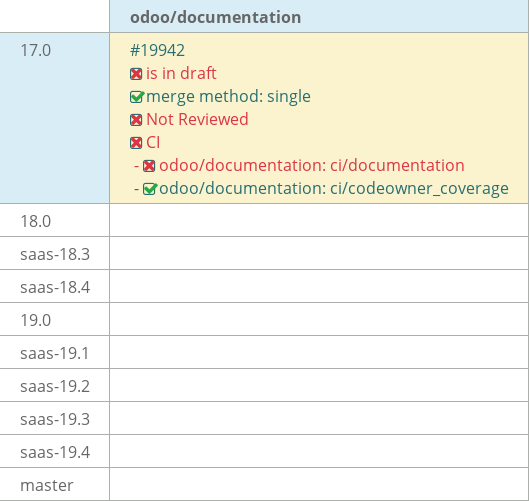
Task: Select the 'CI' status label
Action: [153, 142]
